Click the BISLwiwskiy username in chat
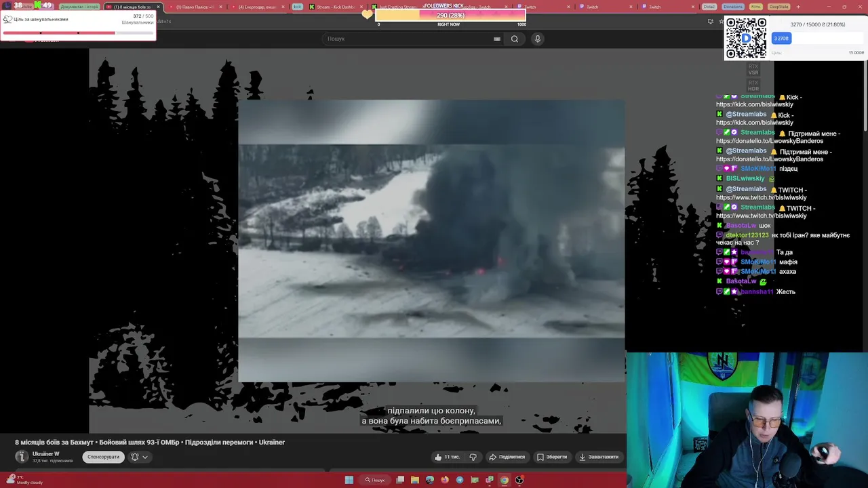The image size is (868, 488). pos(745,178)
